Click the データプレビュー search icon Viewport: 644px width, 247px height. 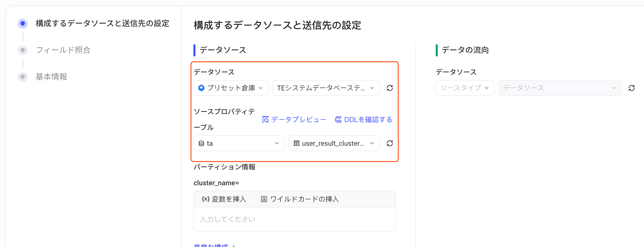tap(265, 120)
